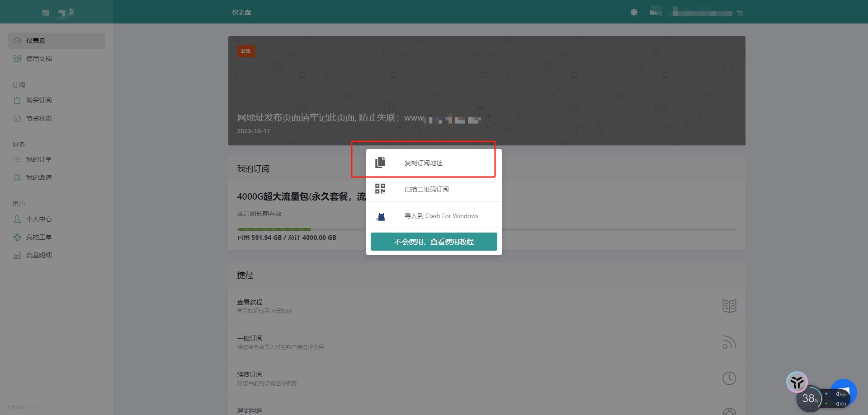
Task: Click the 38% memory usage floating widget
Action: point(810,398)
